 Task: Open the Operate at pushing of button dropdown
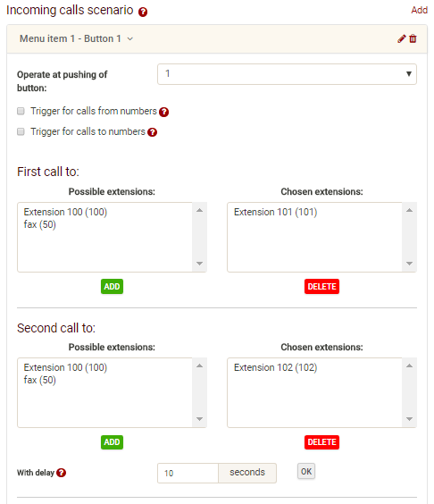pos(287,74)
